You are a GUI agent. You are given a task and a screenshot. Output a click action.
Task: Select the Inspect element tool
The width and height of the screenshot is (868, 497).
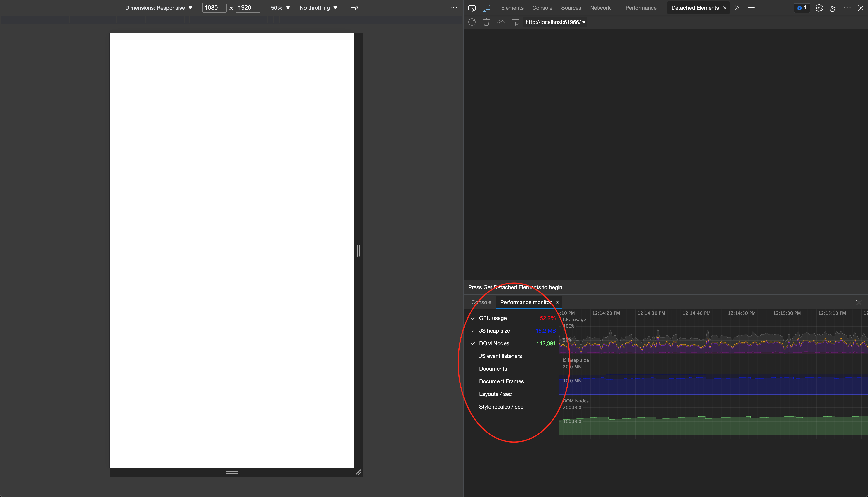472,8
